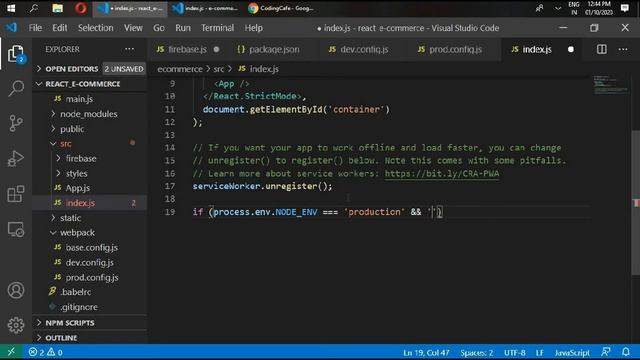Expand styles folder
The height and width of the screenshot is (360, 640).
(89, 173)
